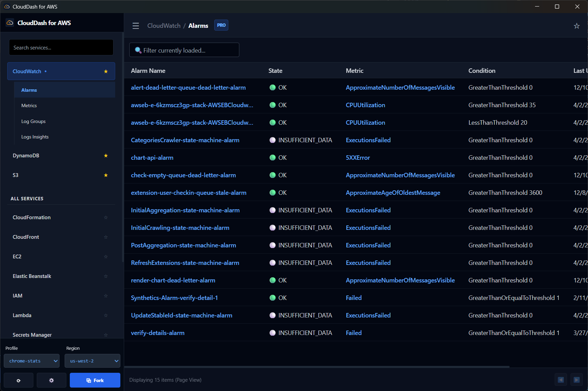
Task: Click the PRO badge
Action: click(221, 25)
